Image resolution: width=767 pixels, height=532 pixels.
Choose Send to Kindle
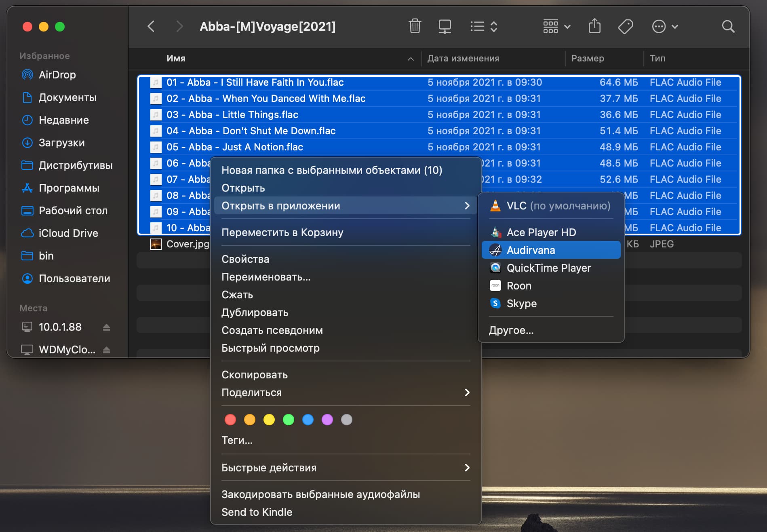point(346,512)
